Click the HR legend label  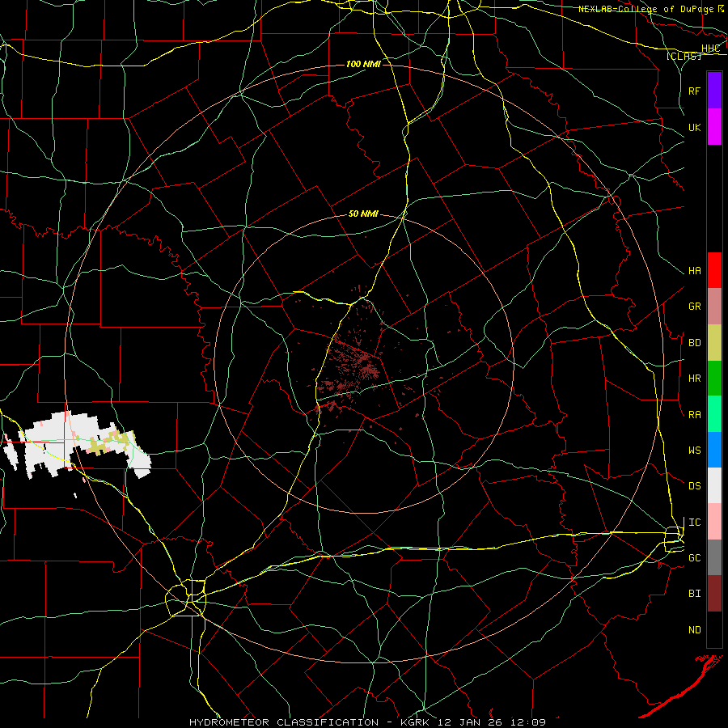click(x=694, y=379)
